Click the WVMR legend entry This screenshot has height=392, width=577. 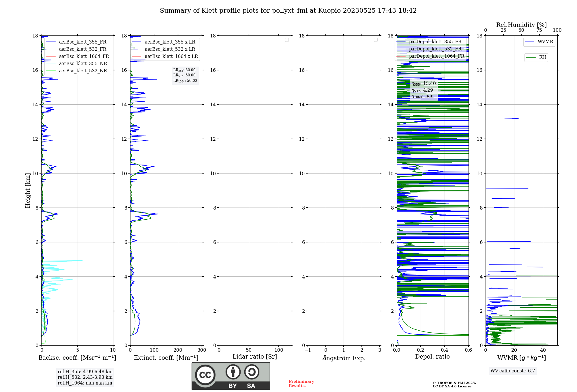[539, 42]
